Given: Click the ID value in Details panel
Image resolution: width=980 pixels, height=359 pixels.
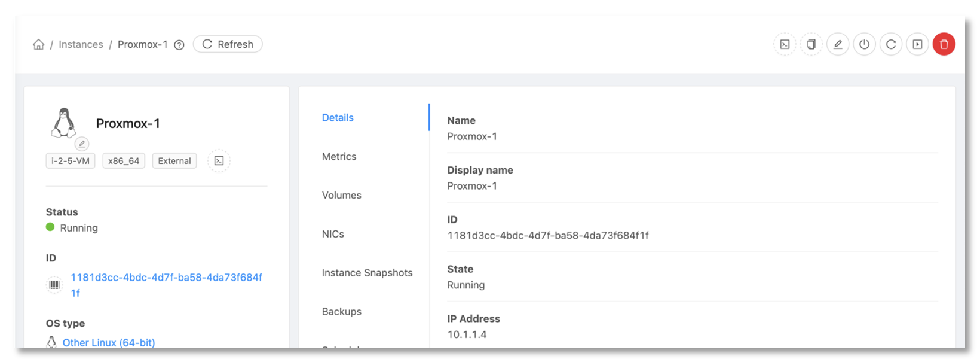Looking at the screenshot, I should [548, 236].
